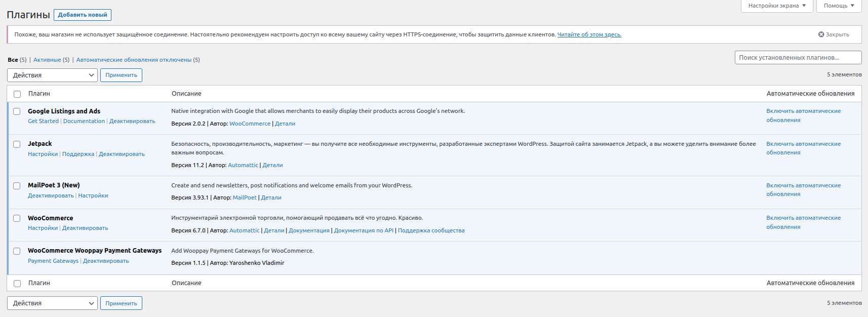
Task: Dismiss the HTTPS notice with Закрыть
Action: point(834,34)
